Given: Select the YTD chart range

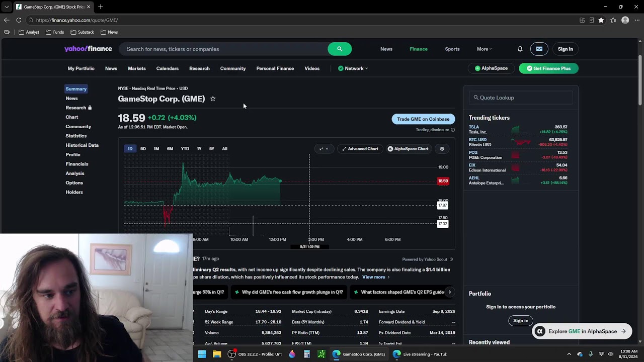Looking at the screenshot, I should pos(185,149).
